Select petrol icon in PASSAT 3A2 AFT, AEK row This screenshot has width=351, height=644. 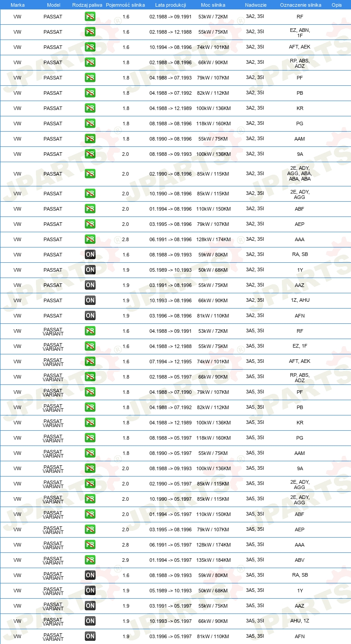pos(90,47)
